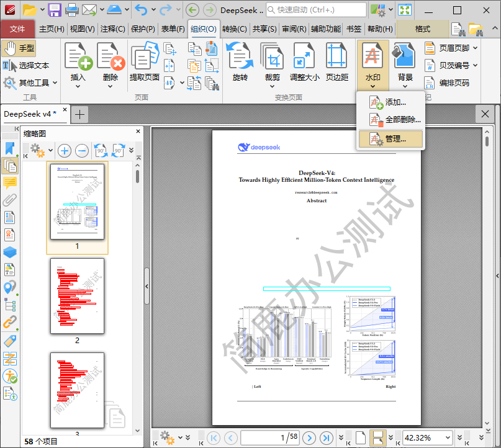Toggle the bookmarks panel in left sidebar
This screenshot has width=501, height=448.
tap(10, 148)
